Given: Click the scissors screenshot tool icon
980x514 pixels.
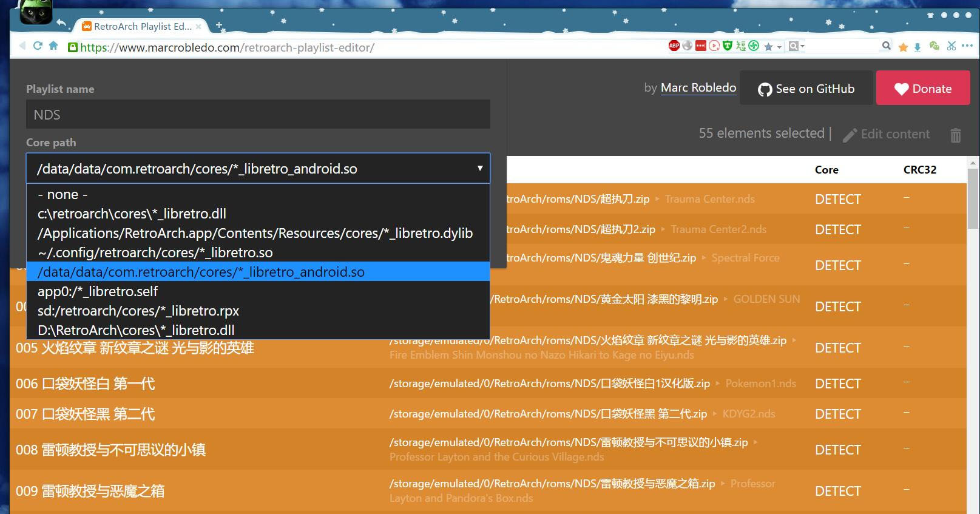Looking at the screenshot, I should pos(951,46).
